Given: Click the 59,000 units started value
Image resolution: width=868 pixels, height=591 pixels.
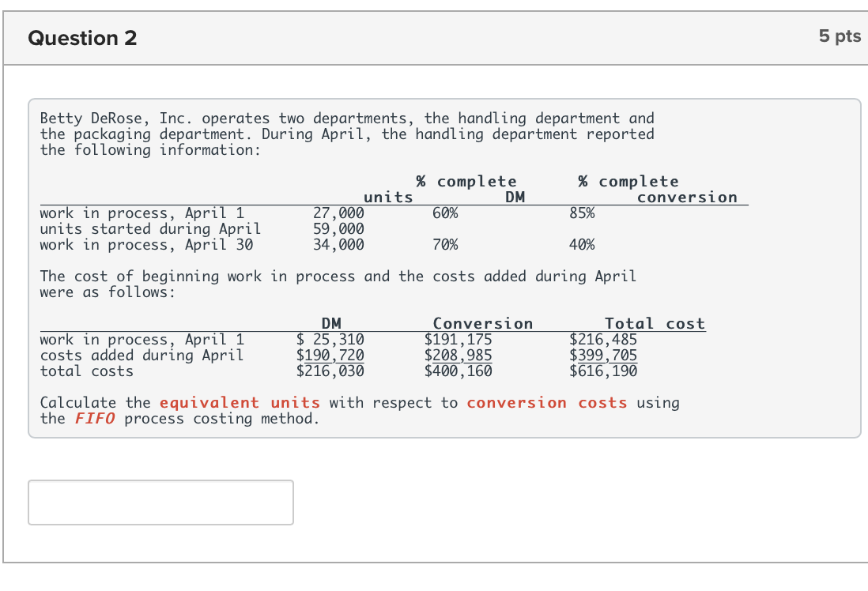Looking at the screenshot, I should pyautogui.click(x=338, y=228).
